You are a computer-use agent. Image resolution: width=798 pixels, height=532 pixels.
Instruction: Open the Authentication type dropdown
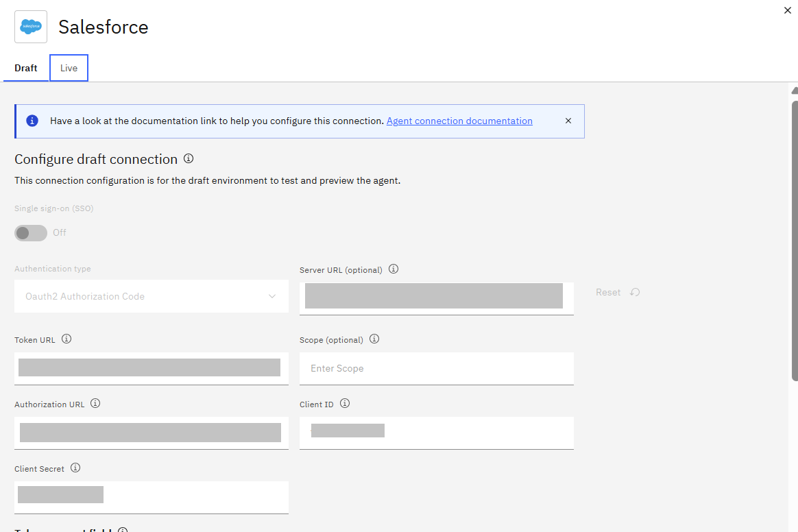click(x=151, y=296)
